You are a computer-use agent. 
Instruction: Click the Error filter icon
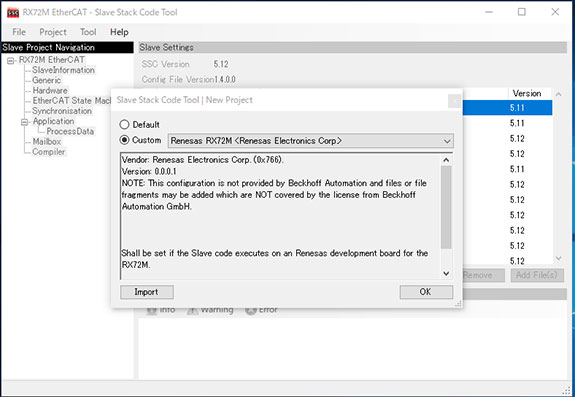point(251,310)
